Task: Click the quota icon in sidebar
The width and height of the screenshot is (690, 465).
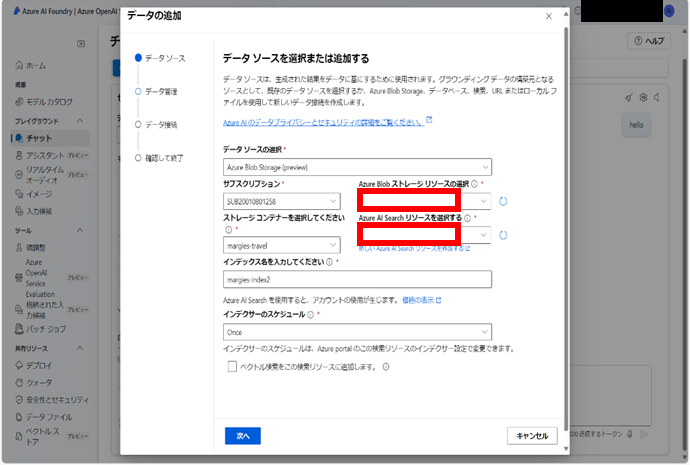Action: click(x=19, y=382)
